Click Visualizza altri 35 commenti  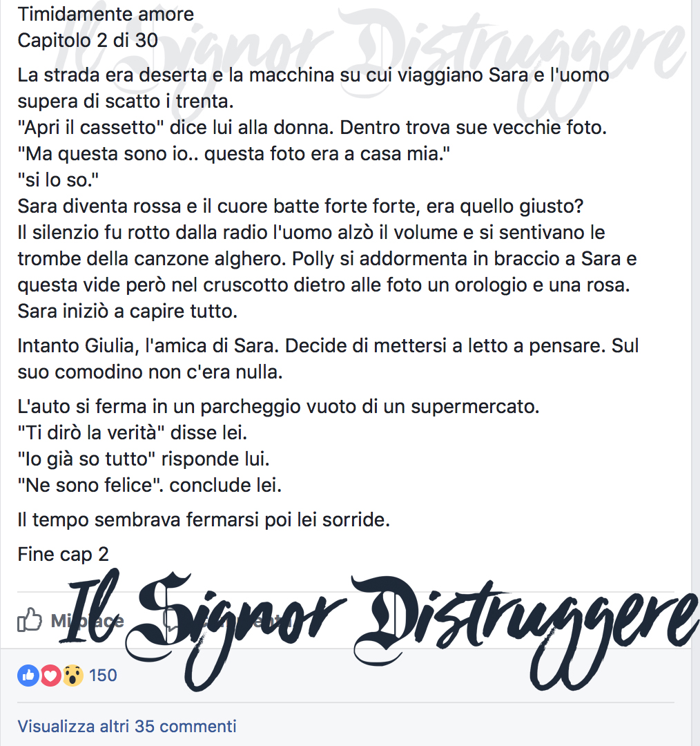click(127, 727)
